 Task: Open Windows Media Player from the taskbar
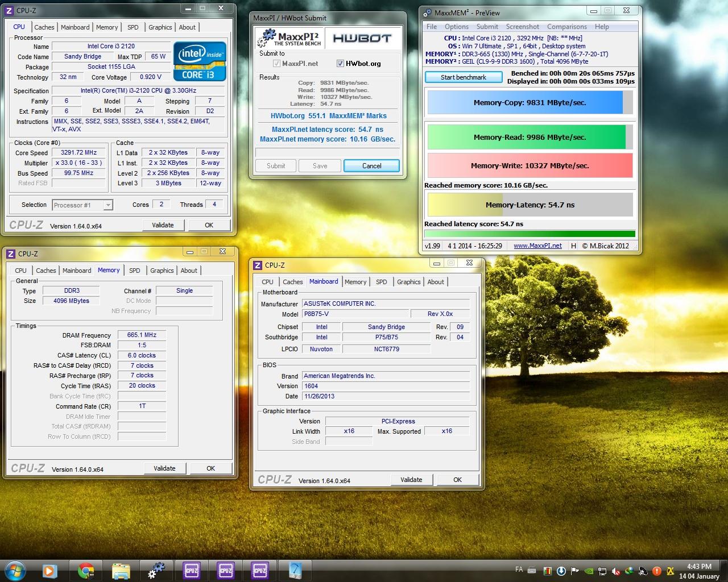point(50,570)
